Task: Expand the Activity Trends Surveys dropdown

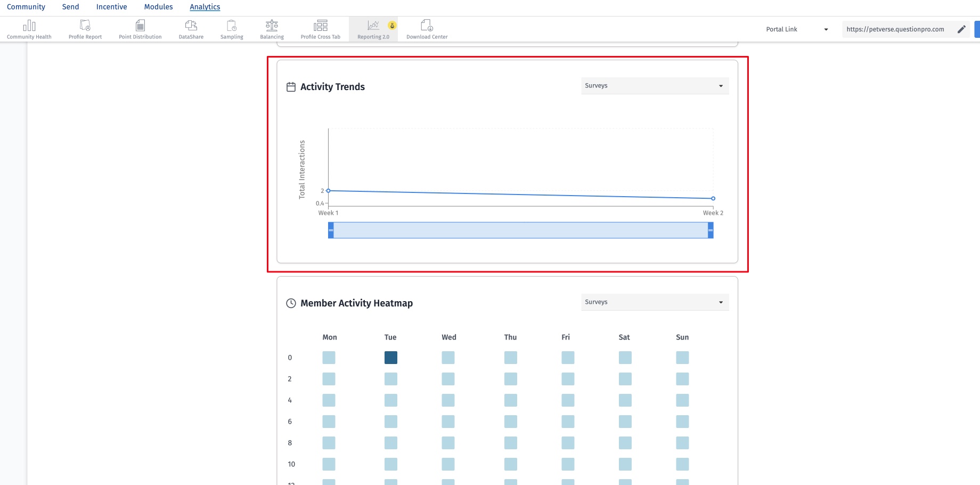Action: (655, 86)
